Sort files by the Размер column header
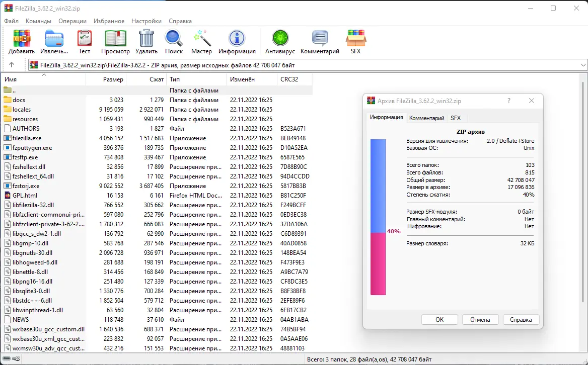The height and width of the screenshot is (365, 588). (106, 79)
